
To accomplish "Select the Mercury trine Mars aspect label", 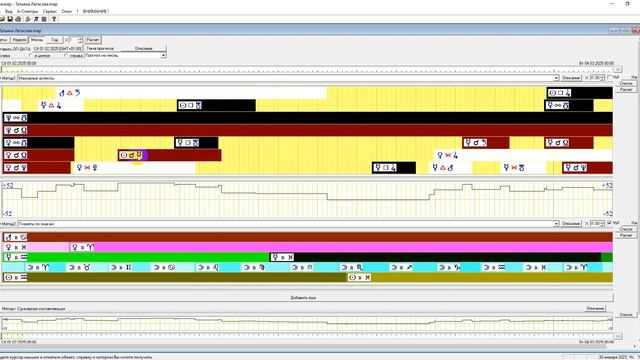I will (x=443, y=167).
